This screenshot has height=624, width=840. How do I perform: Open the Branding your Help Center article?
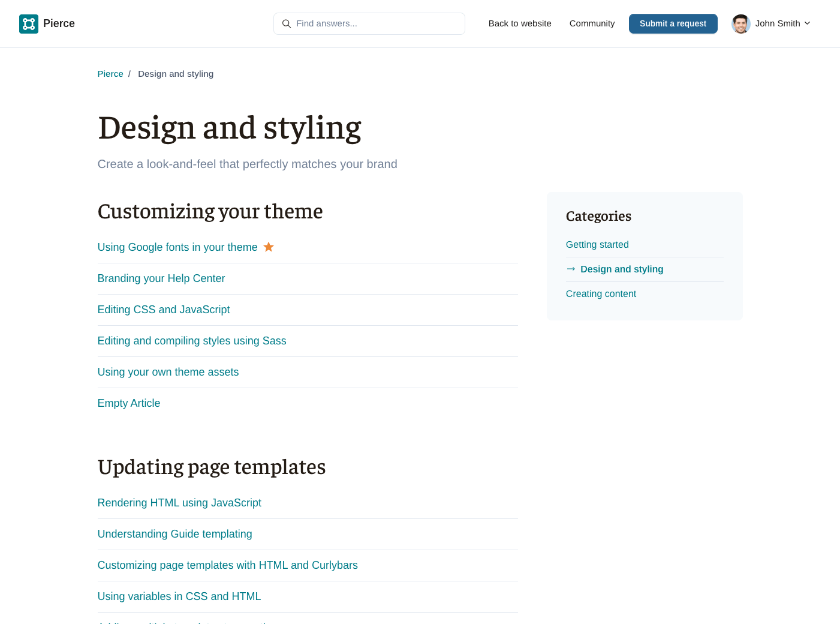point(161,278)
